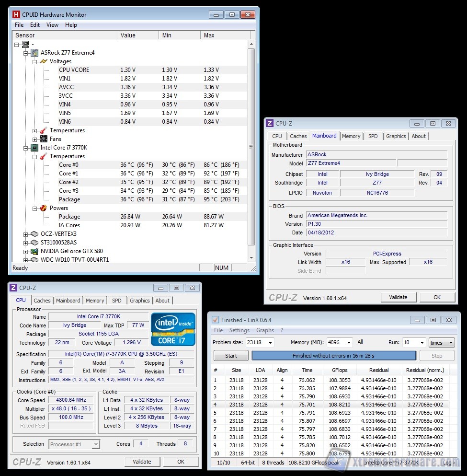Click the OCZ-VERTEX3 drive icon
This screenshot has width=467, height=476.
tap(34, 234)
